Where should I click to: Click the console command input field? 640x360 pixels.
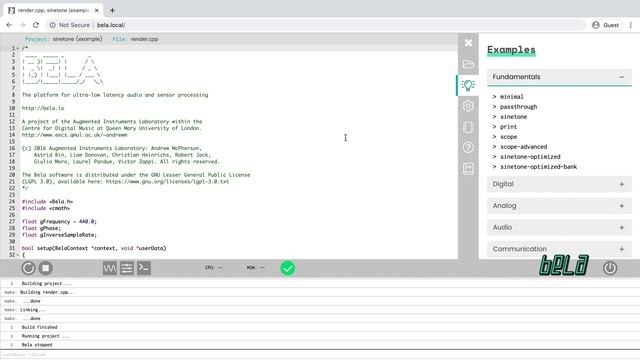click(x=320, y=355)
